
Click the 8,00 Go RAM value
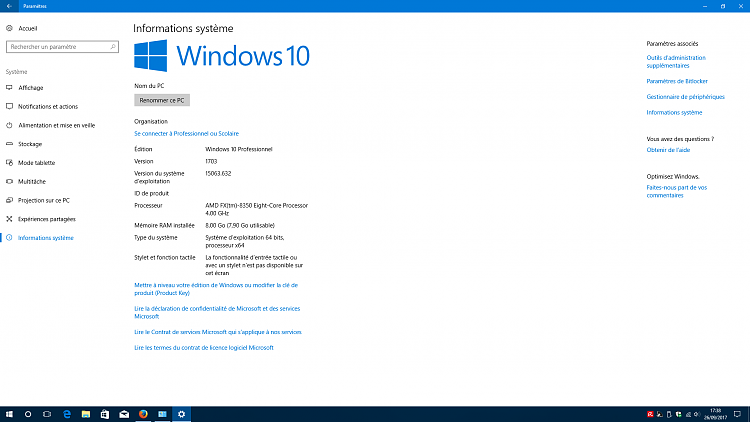(x=240, y=225)
